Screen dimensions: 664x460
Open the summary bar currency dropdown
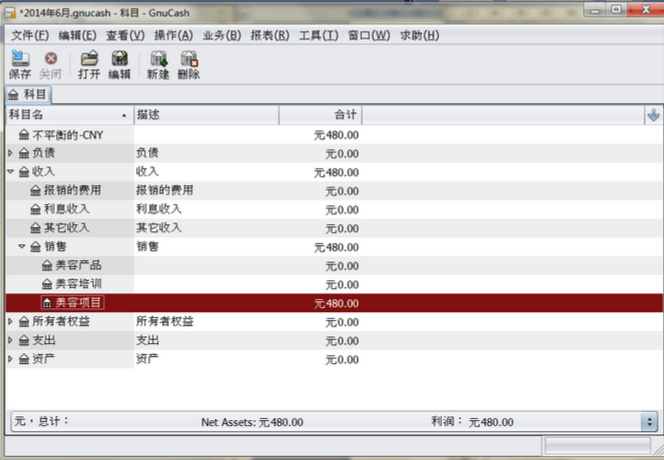pyautogui.click(x=649, y=421)
